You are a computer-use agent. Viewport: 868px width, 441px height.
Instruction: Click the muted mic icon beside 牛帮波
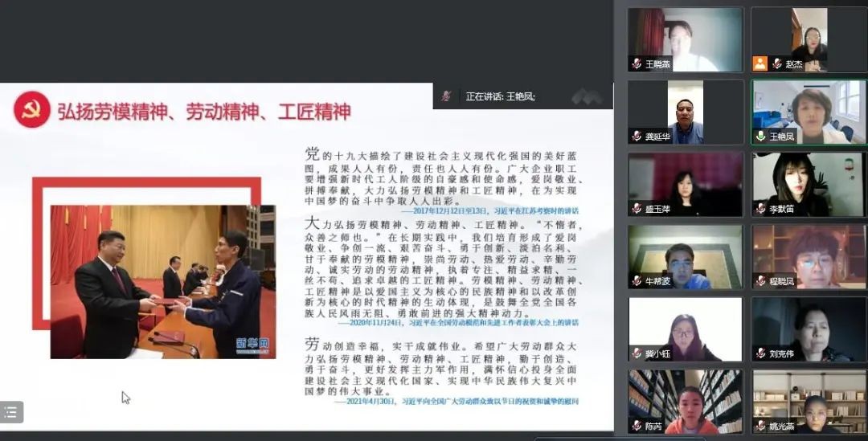[637, 281]
